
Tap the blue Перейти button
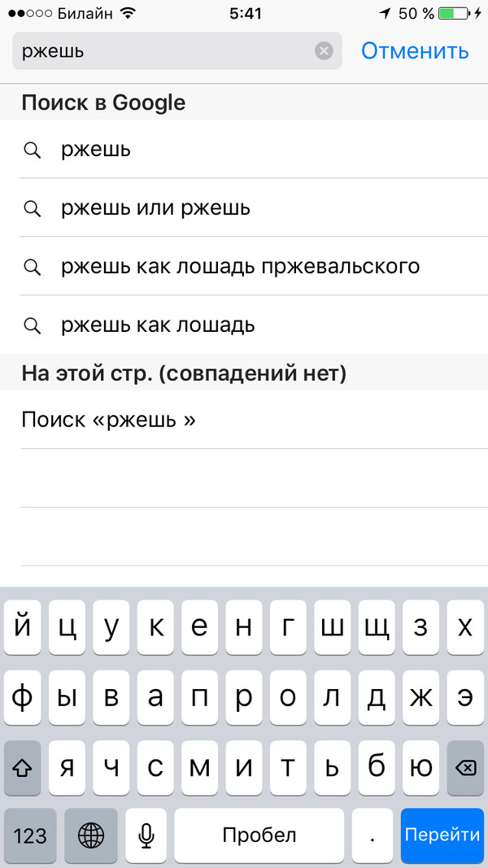[442, 835]
